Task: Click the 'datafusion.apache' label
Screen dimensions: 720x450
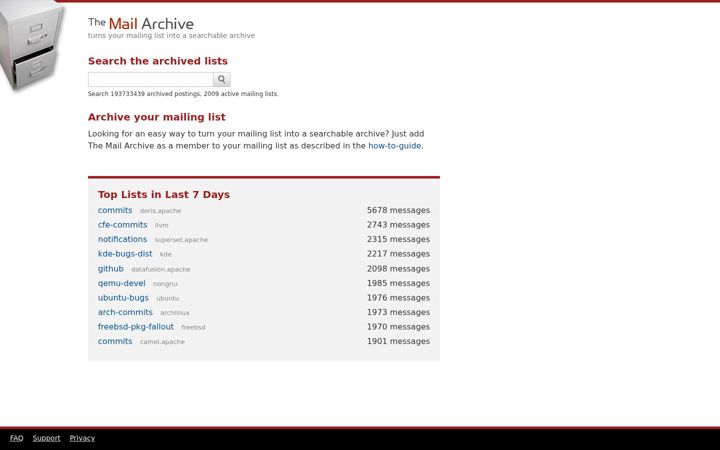Action: pos(160,269)
